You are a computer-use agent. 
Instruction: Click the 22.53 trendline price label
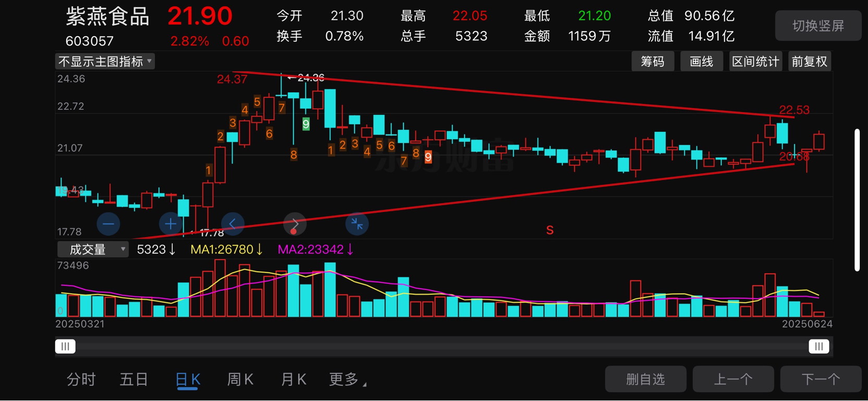[x=794, y=110]
